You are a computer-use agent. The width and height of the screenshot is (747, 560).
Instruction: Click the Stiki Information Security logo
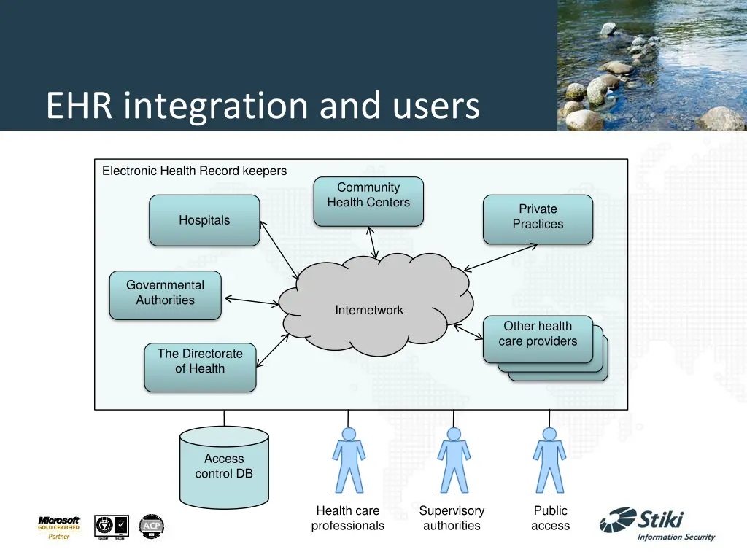657,524
